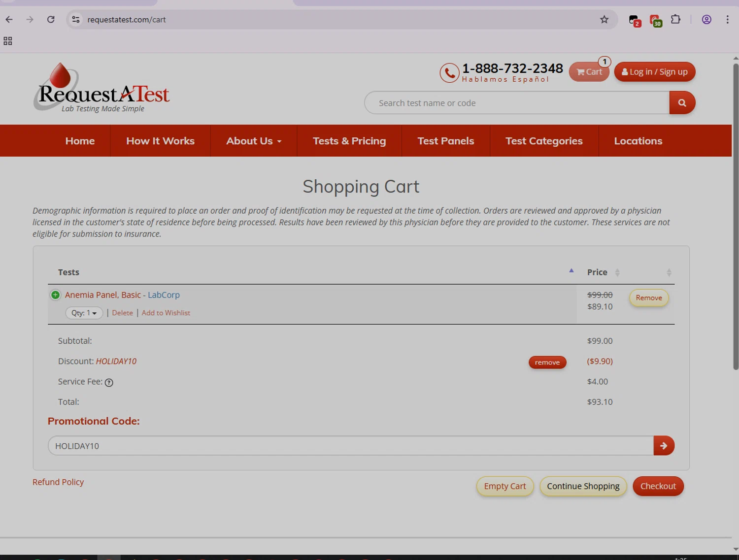This screenshot has height=560, width=739.
Task: Focus the Search test name or code field
Action: (x=517, y=103)
